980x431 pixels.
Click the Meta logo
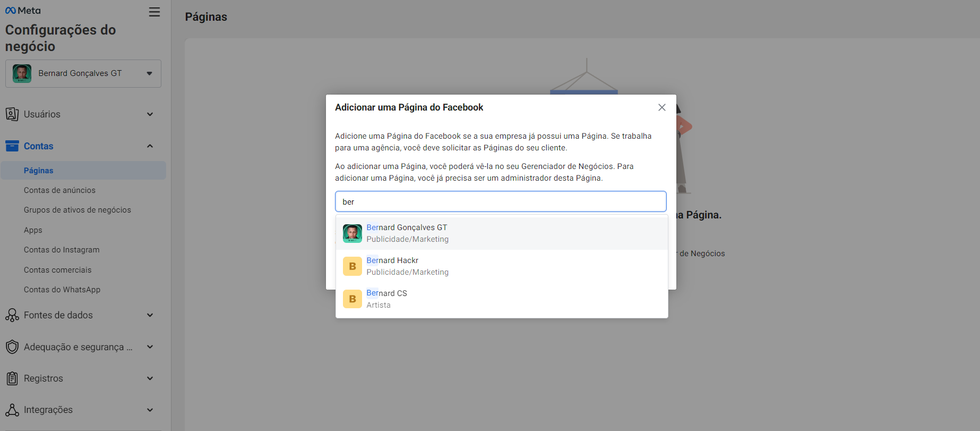click(23, 11)
